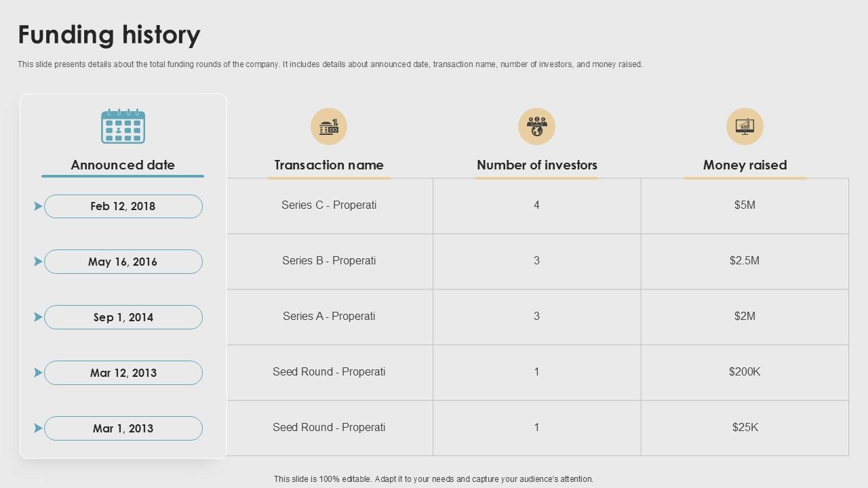This screenshot has height=488, width=868.
Task: Click the Money raised chart icon
Action: click(745, 127)
